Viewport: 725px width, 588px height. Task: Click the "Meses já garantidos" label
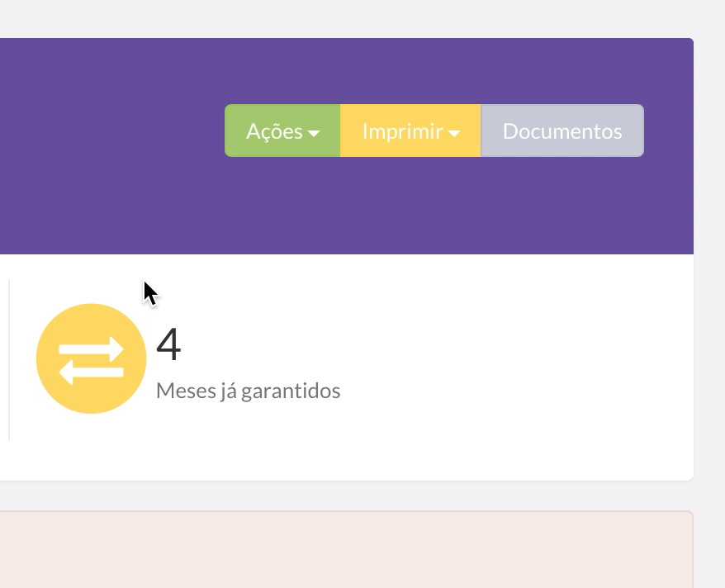click(248, 391)
